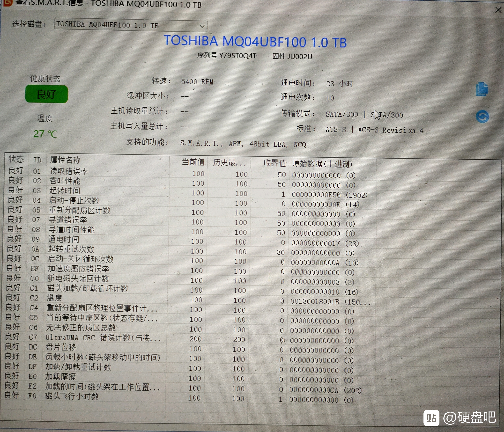This screenshot has height=432, width=504.
Task: Click raw value 00000000000E (14)
Action: 326,204
